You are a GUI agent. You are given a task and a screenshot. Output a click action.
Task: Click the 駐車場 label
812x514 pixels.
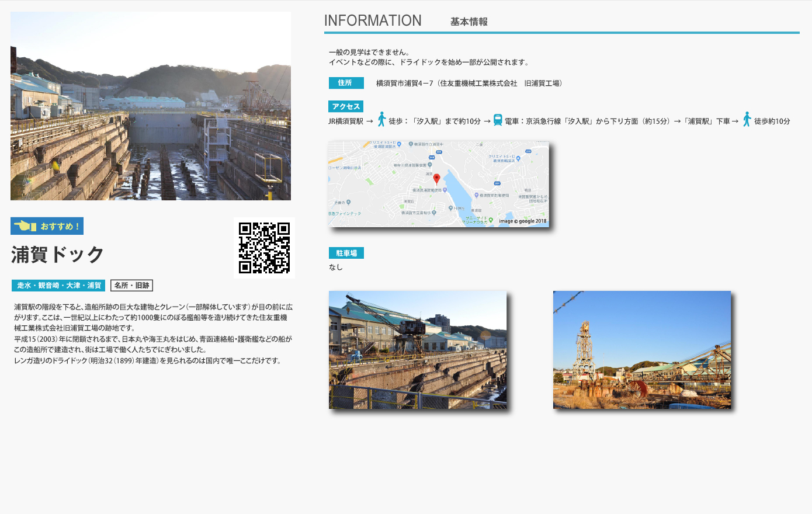point(346,253)
